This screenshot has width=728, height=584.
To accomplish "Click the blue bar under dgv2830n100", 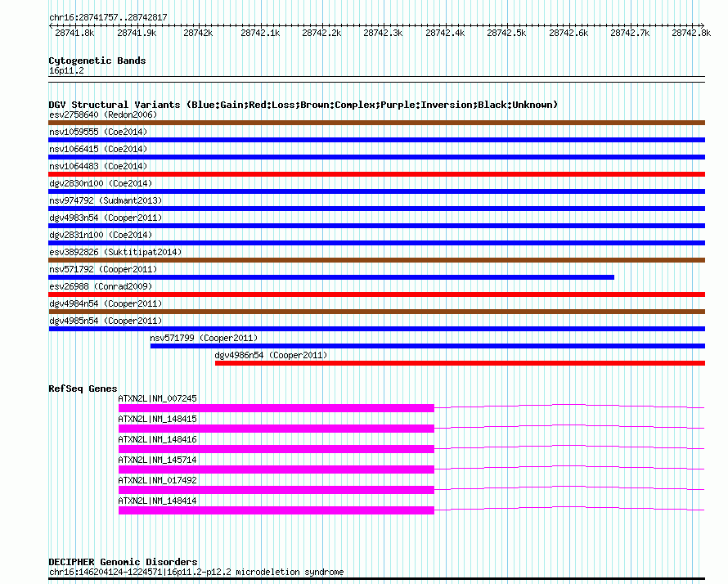I will pyautogui.click(x=376, y=191).
